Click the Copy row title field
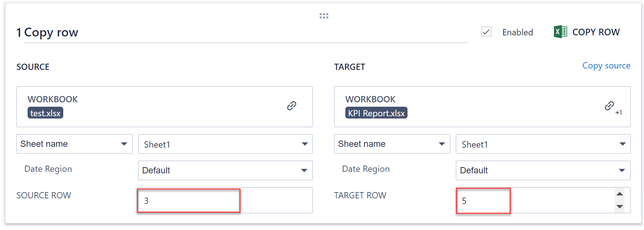644x230 pixels. (243, 33)
